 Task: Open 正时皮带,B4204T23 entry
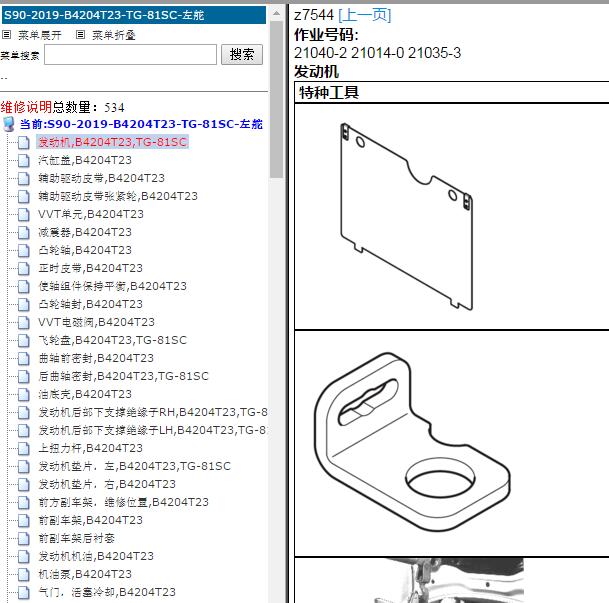click(x=90, y=268)
